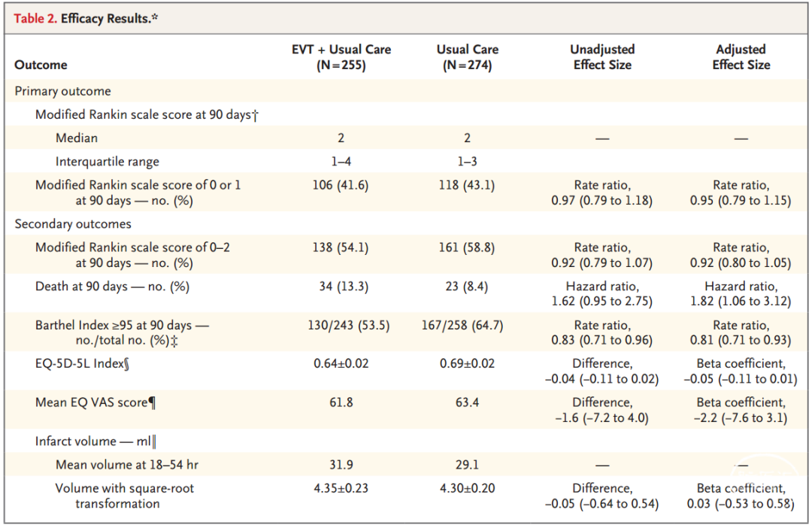
Task: Click the Volume with square-root transformation label
Action: pyautogui.click(x=125, y=496)
